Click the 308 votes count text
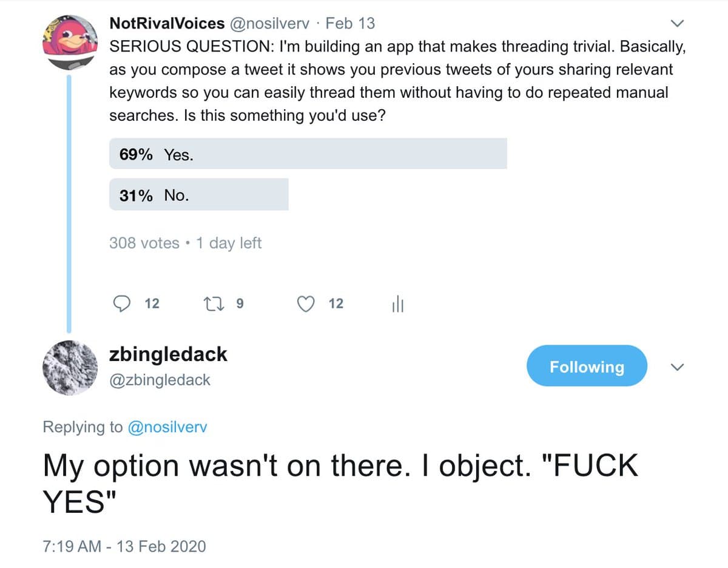The width and height of the screenshot is (728, 568). pyautogui.click(x=144, y=243)
